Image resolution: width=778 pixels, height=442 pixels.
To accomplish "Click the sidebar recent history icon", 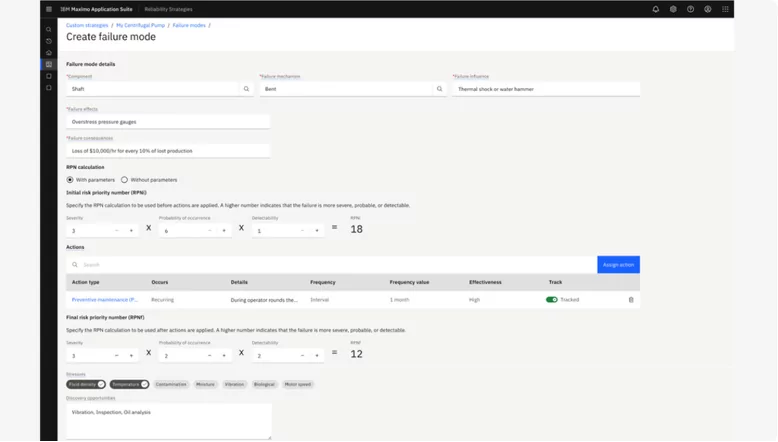I will click(x=49, y=41).
